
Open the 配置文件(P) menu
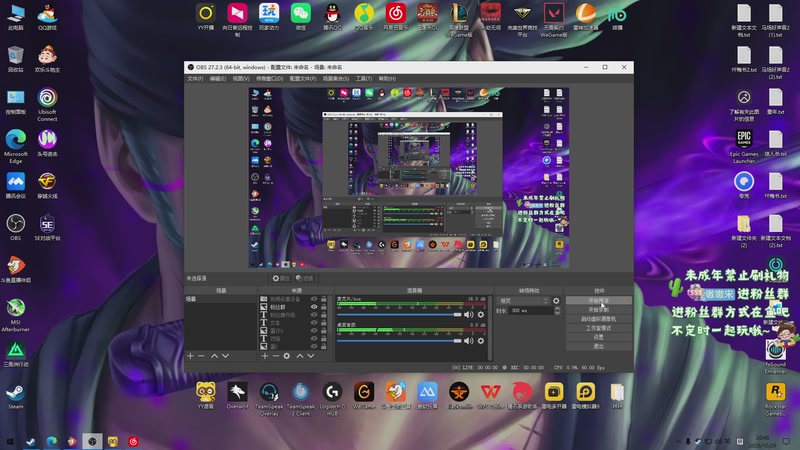tap(303, 79)
